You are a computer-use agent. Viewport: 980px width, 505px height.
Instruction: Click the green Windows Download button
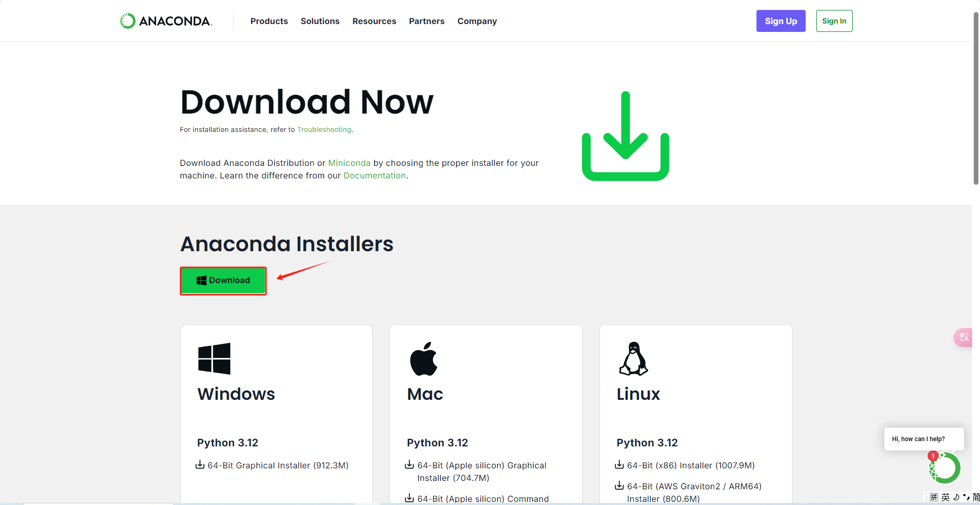click(x=224, y=280)
